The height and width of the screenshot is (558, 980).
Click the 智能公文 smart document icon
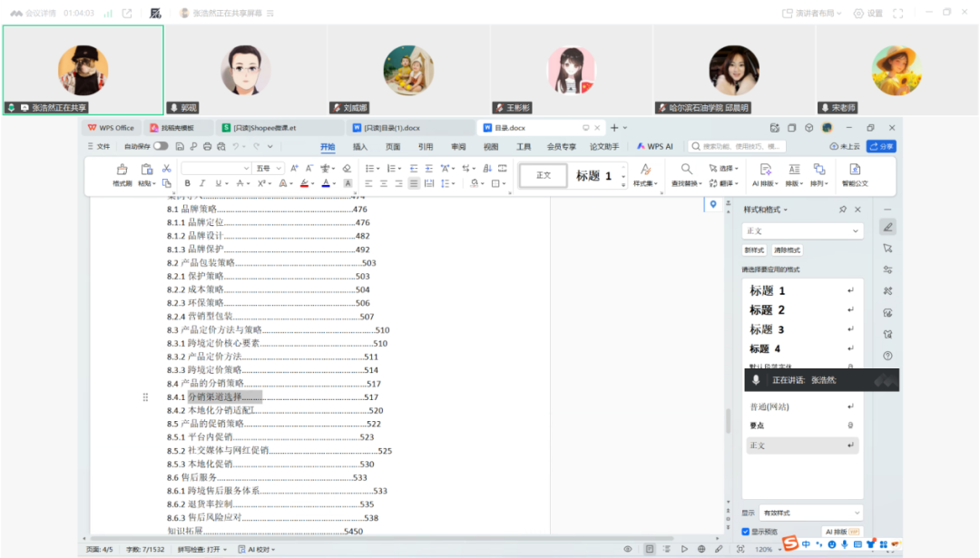(x=854, y=170)
